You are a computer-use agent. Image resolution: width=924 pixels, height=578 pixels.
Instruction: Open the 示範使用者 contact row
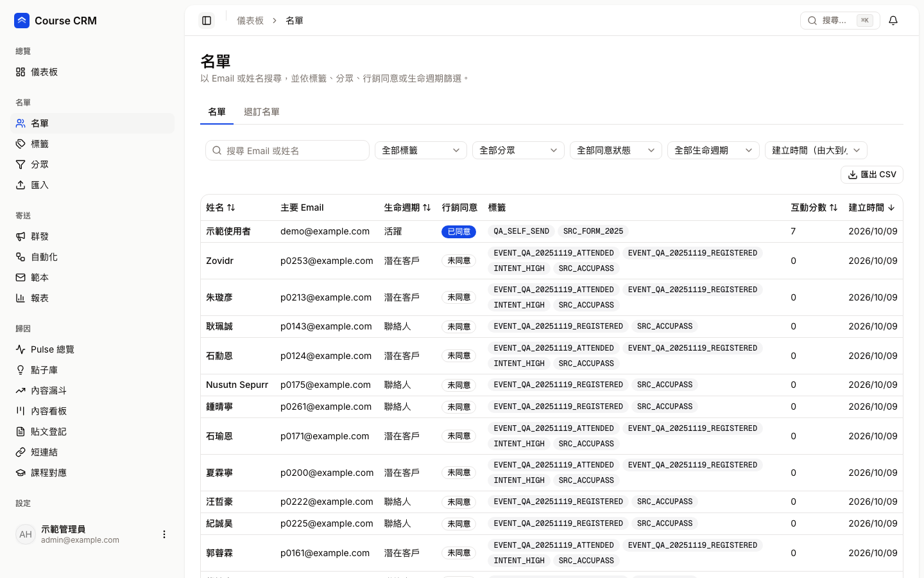tap(552, 231)
